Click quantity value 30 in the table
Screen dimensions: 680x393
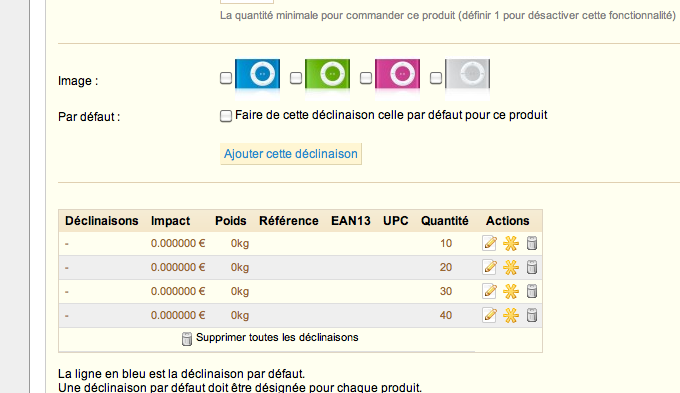(446, 291)
